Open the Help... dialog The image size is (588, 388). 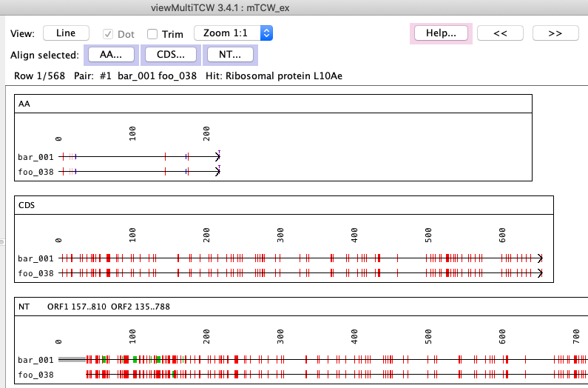pos(441,33)
